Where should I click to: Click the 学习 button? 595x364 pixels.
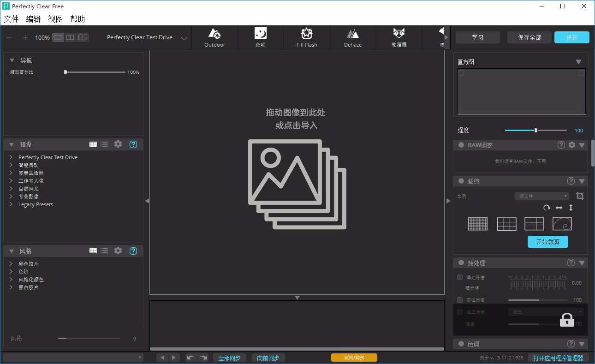click(478, 37)
